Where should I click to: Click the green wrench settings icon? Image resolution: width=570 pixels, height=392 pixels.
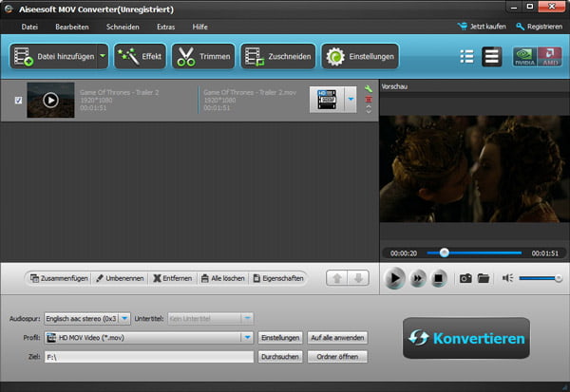tap(369, 88)
